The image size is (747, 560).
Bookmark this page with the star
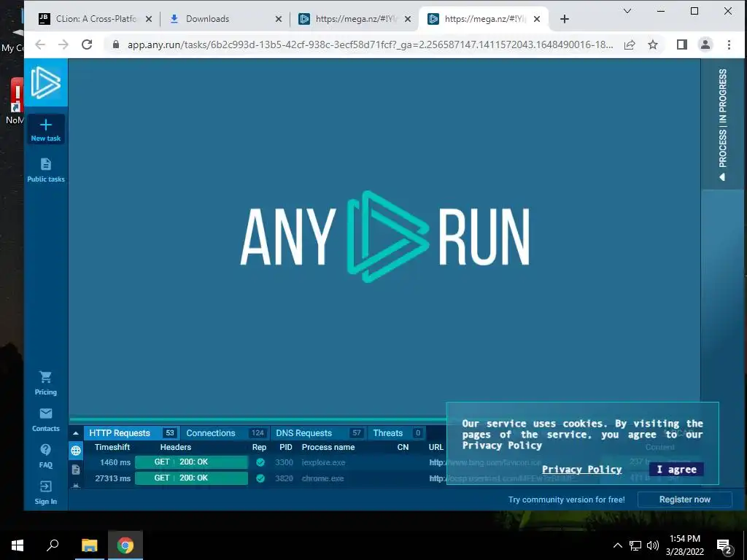click(653, 44)
